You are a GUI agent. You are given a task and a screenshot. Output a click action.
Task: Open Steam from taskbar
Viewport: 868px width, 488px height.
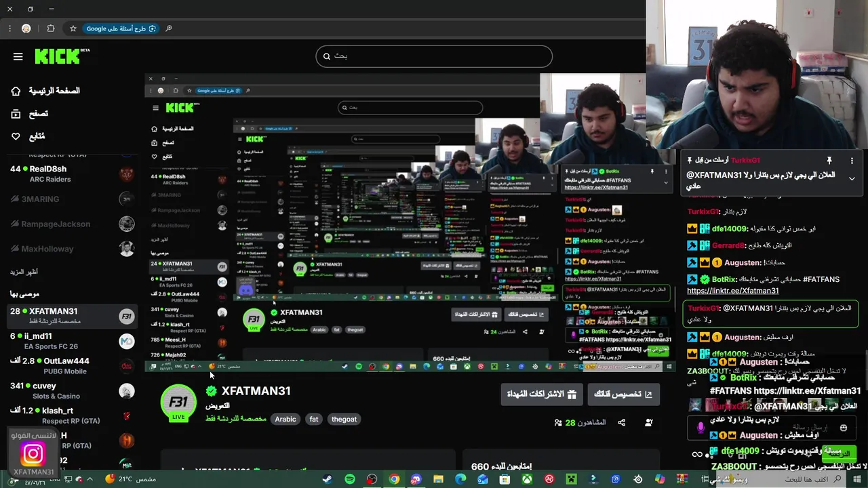click(328, 479)
